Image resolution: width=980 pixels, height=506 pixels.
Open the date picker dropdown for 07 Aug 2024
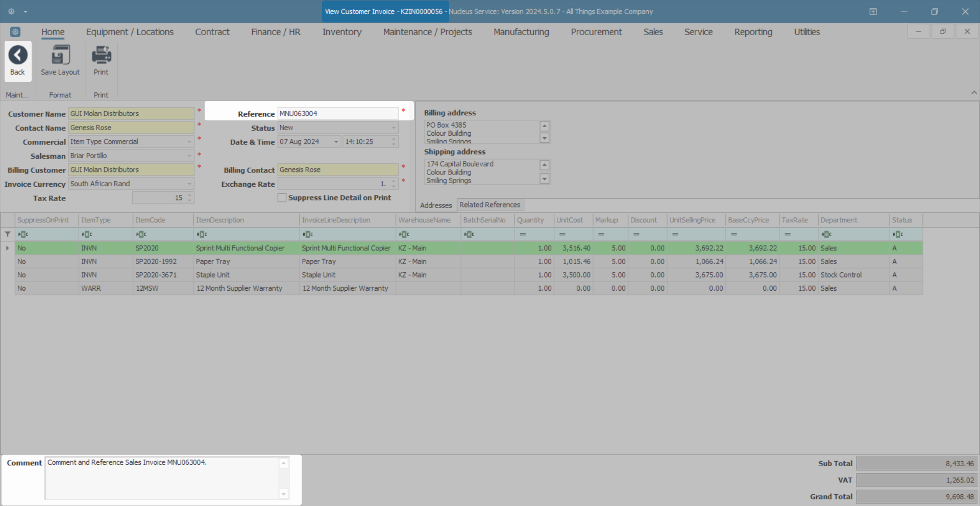tap(336, 142)
